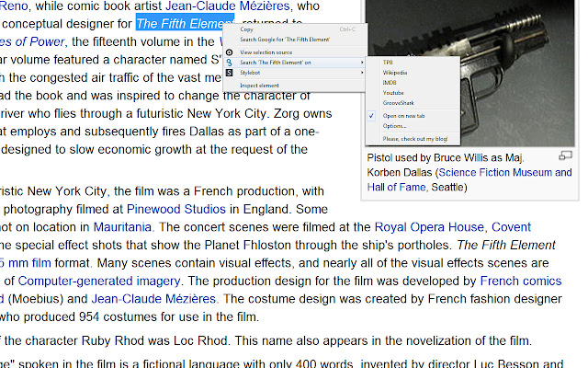The width and height of the screenshot is (588, 368).
Task: Click the View selection source icon
Action: pyautogui.click(x=231, y=53)
